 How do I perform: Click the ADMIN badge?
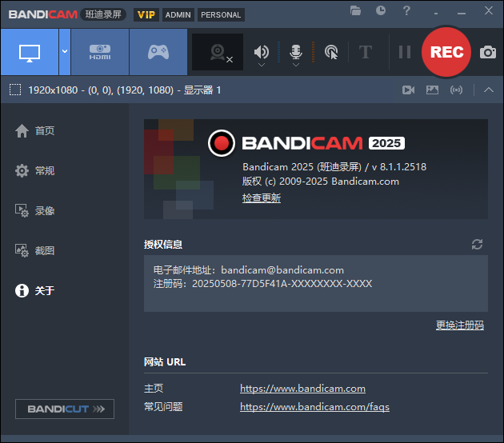pos(178,14)
